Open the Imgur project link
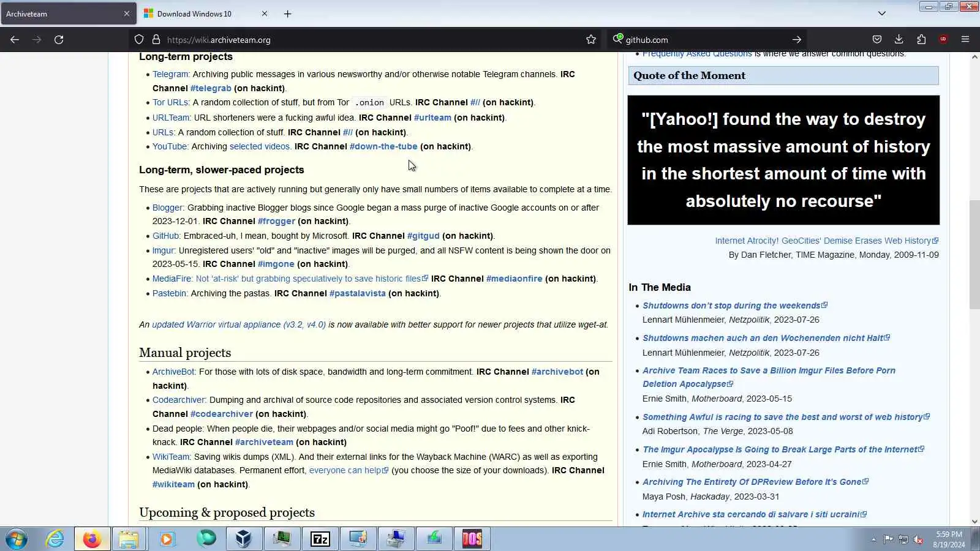Screen dimensions: 980x551 click(x=163, y=250)
